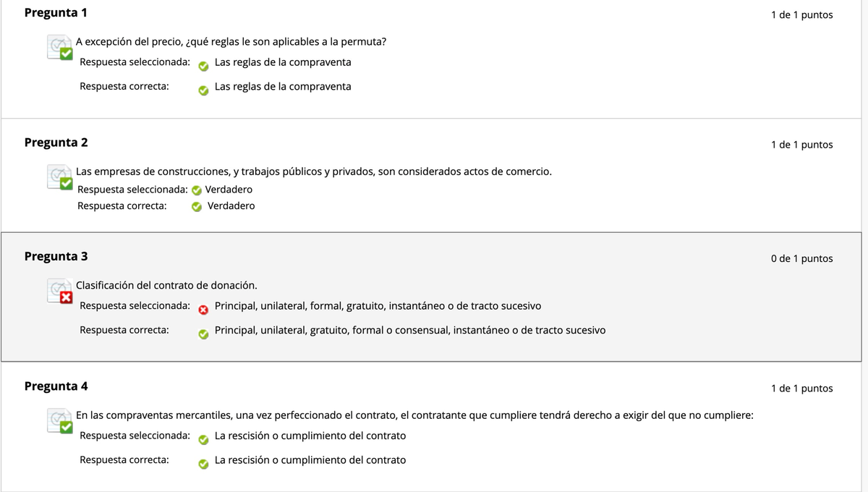
Task: Select the Pregunta 1 heading
Action: (x=56, y=13)
